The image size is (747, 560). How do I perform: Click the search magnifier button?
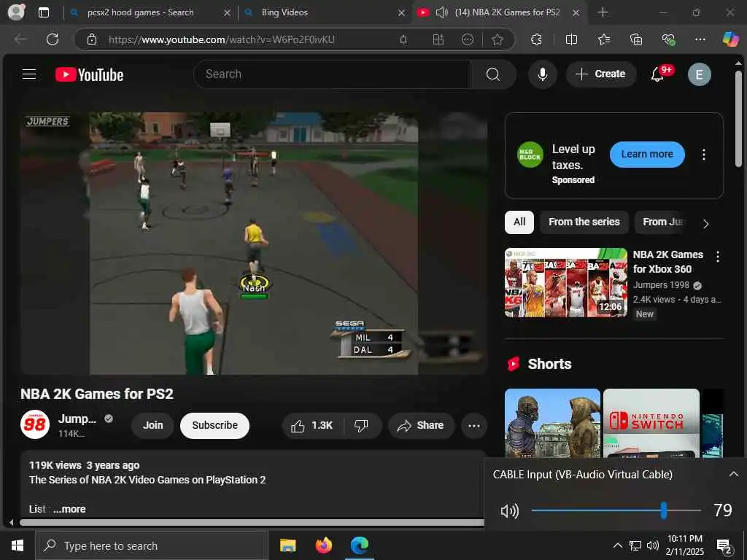point(493,74)
